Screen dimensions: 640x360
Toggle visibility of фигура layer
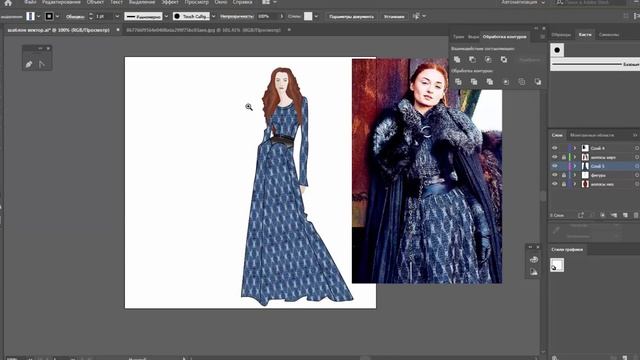(554, 175)
